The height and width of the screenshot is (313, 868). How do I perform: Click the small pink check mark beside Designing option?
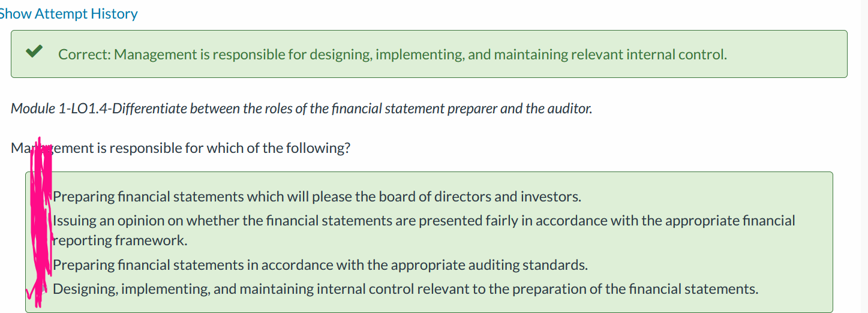[x=30, y=293]
